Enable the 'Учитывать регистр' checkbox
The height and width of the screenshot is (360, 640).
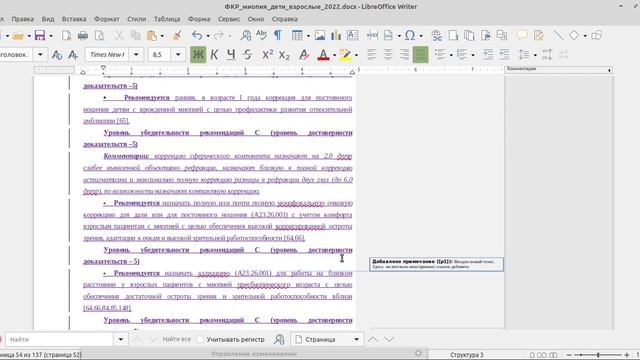point(200,339)
